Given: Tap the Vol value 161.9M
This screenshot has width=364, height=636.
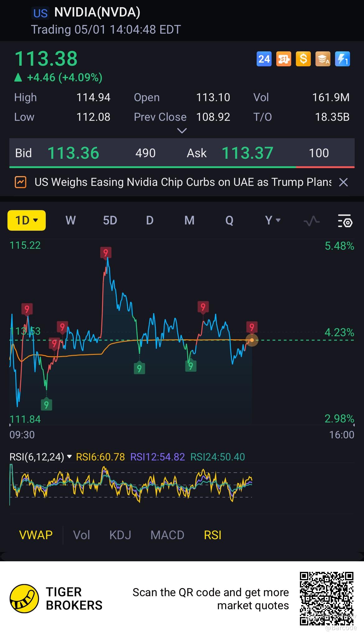Looking at the screenshot, I should click(x=331, y=97).
